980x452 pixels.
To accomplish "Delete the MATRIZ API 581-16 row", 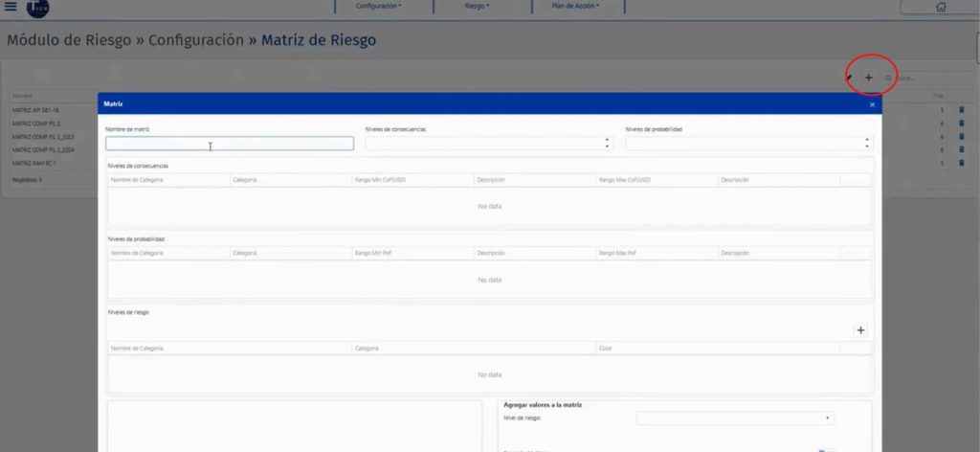I will click(x=961, y=110).
